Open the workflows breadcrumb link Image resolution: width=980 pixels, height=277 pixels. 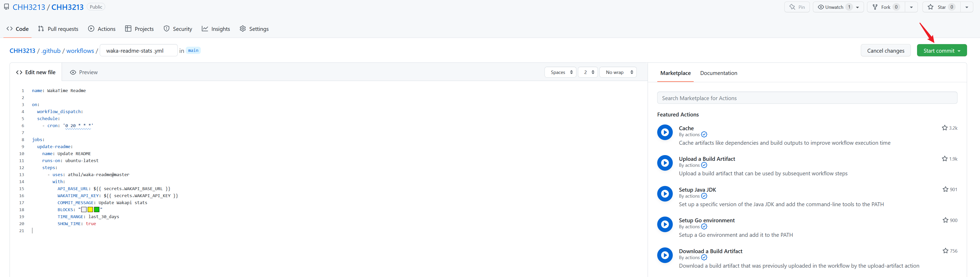coord(80,51)
